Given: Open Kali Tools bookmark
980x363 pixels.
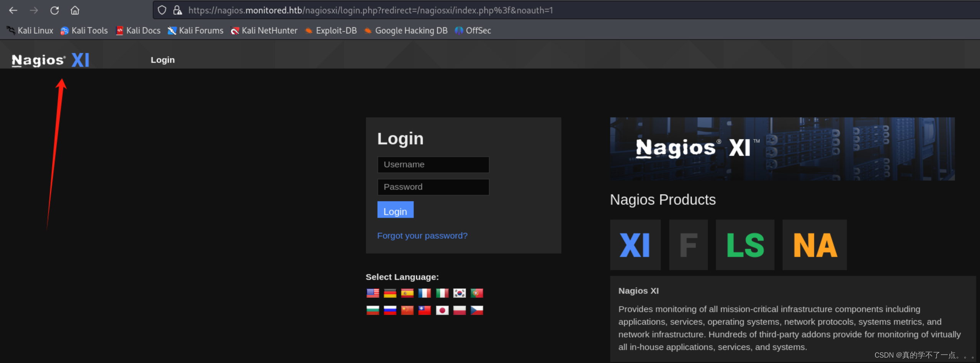Looking at the screenshot, I should [84, 31].
